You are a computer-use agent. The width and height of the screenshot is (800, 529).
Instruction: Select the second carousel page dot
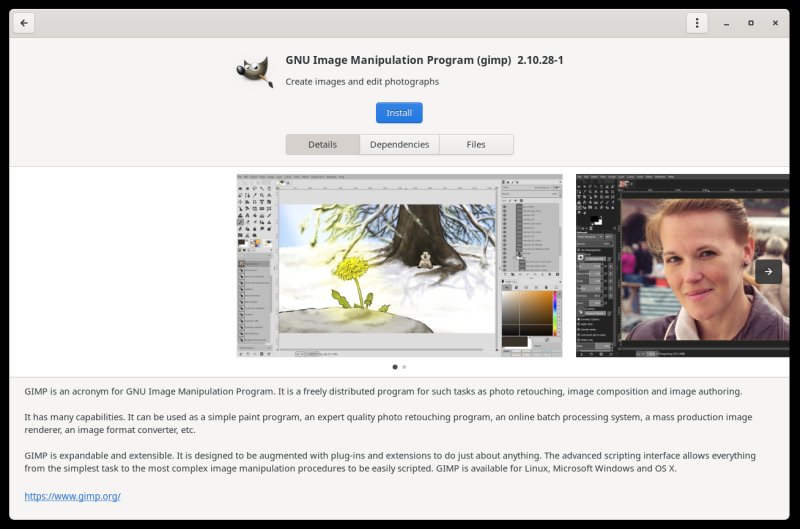[404, 367]
